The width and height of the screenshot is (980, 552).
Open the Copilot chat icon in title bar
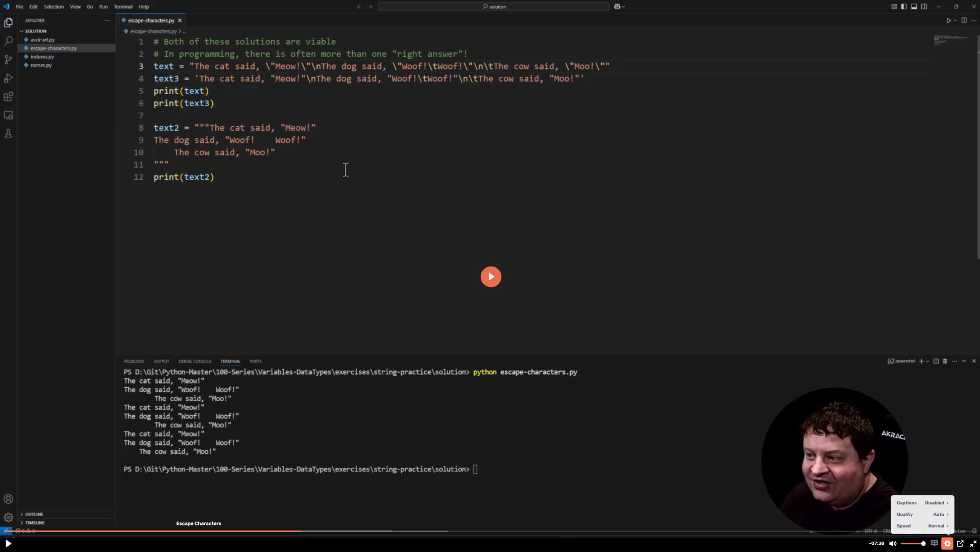coord(617,7)
